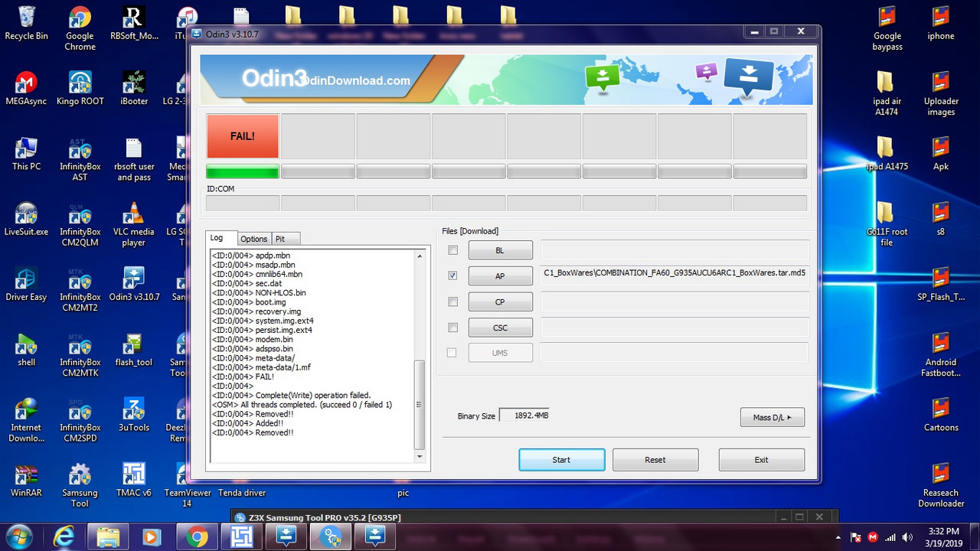This screenshot has height=551, width=980.
Task: Uncheck the AP file checkbox
Action: 452,275
